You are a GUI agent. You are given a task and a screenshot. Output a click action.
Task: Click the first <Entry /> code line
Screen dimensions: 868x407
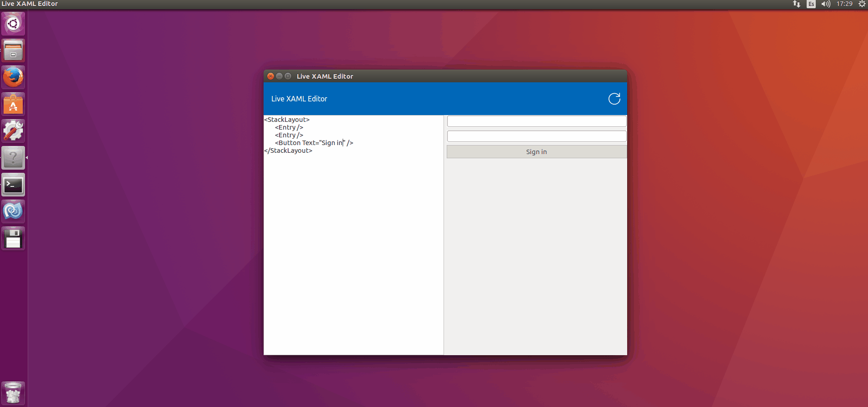289,127
